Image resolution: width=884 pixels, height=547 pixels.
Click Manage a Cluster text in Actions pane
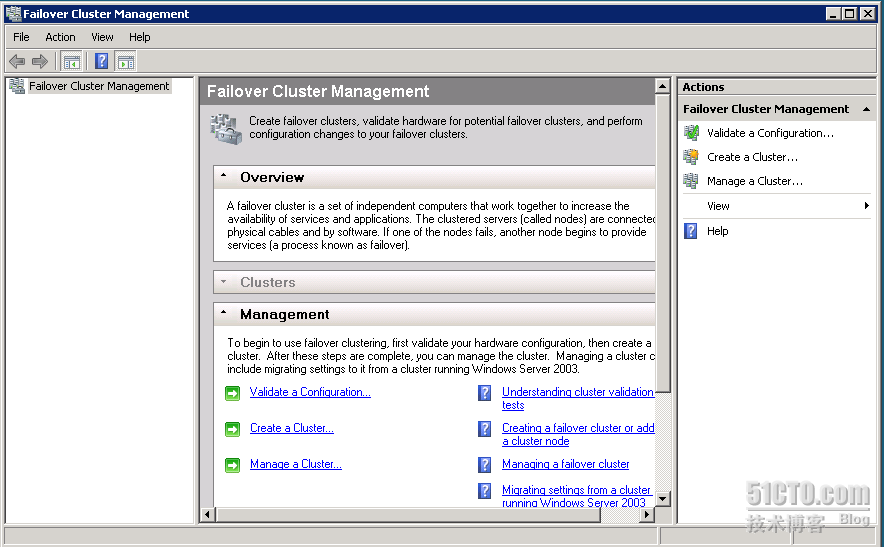754,181
